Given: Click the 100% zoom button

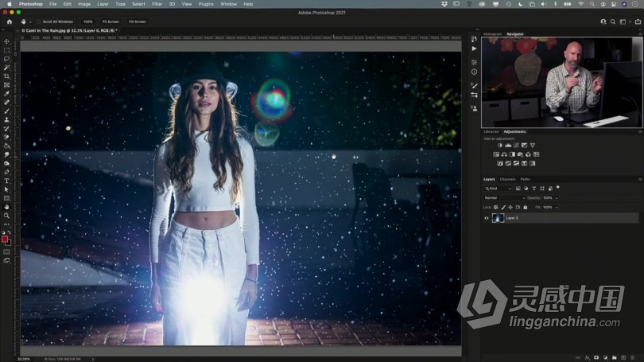Looking at the screenshot, I should 87,21.
